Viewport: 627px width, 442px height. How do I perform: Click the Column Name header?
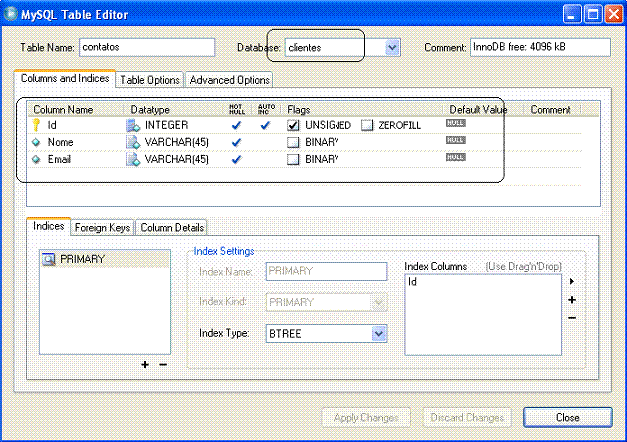tap(63, 110)
